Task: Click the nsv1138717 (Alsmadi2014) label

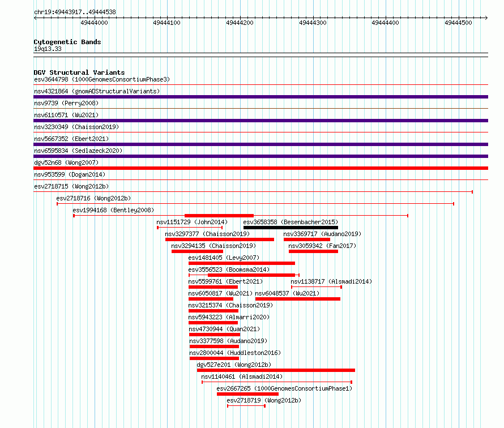Action: click(x=331, y=281)
